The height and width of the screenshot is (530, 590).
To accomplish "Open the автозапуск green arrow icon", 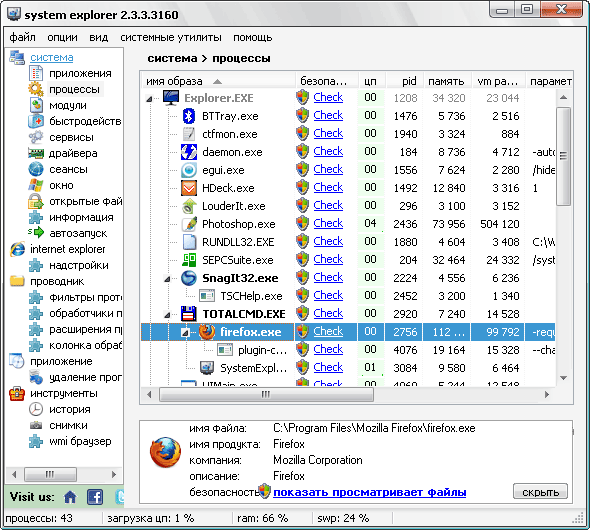I will coord(36,233).
